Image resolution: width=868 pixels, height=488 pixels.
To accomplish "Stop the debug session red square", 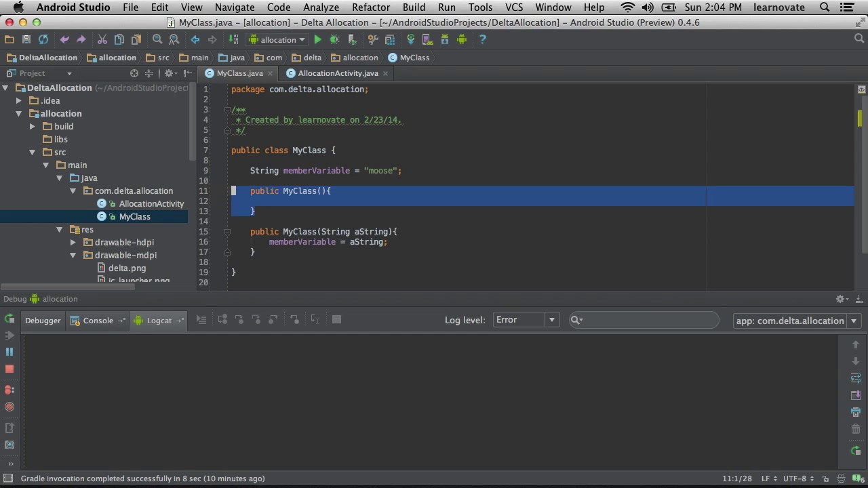I will pos(9,369).
